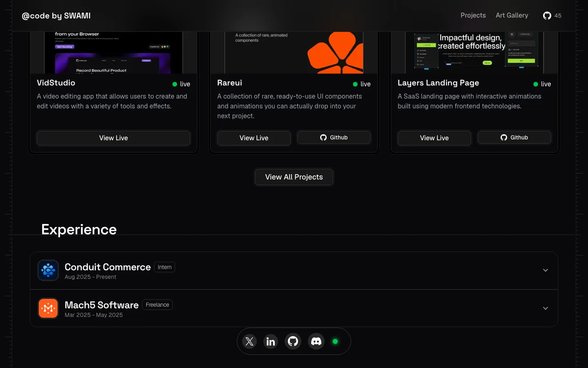Screen dimensions: 588x368
Task: Open View Live for Layers Landing Page
Action: (434, 138)
